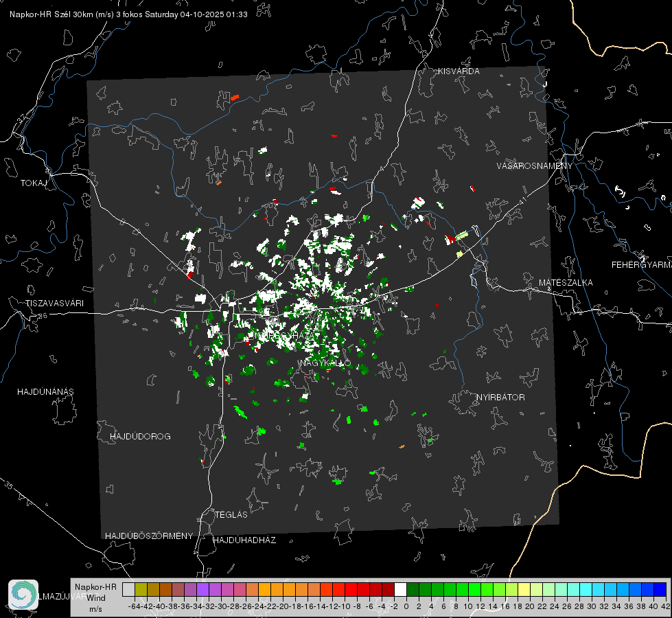Pick the bright violet swatch between -34 and -32
The height and width of the screenshot is (618, 672).
coord(202,589)
